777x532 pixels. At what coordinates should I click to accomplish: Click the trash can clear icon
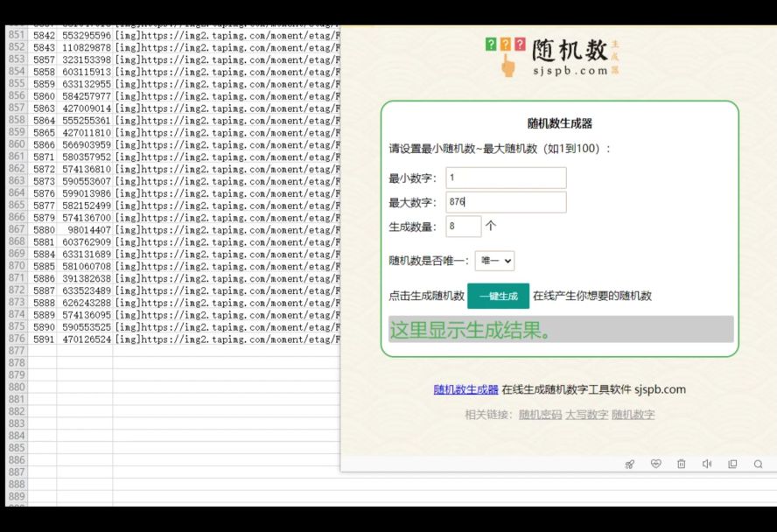pos(681,465)
